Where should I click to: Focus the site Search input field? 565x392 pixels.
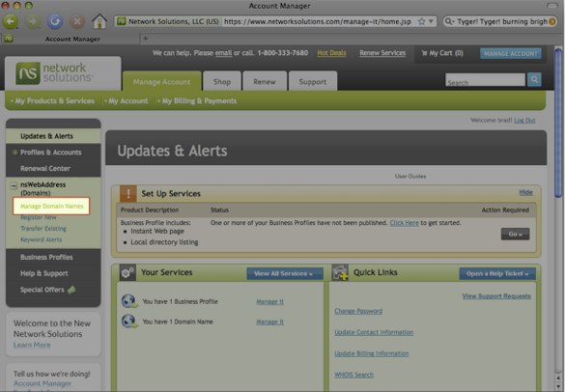click(x=485, y=79)
